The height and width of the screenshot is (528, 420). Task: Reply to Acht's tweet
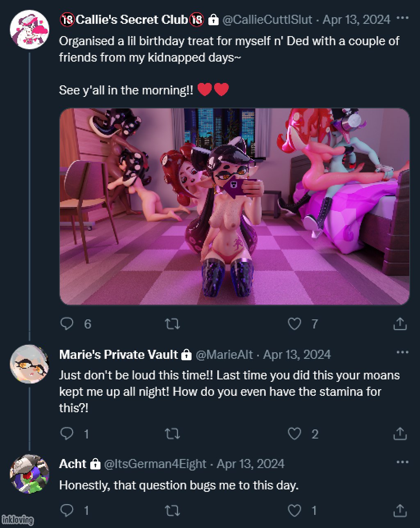(66, 510)
